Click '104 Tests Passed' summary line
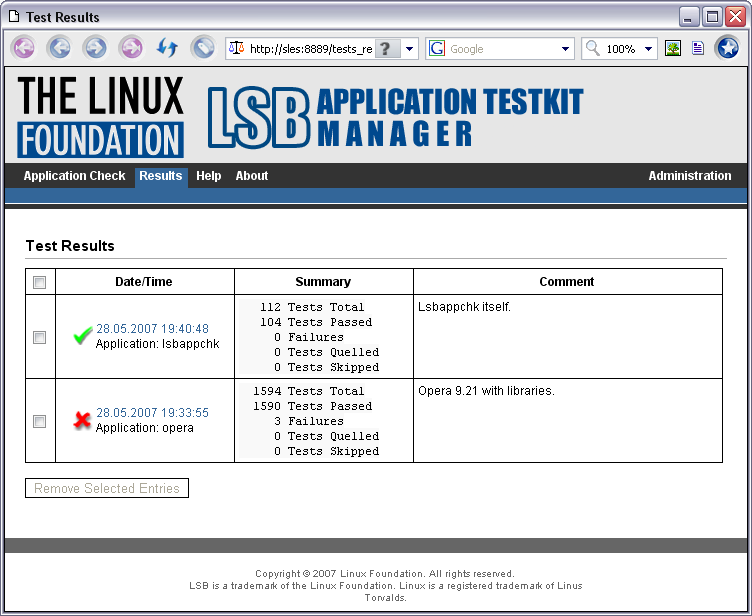The width and height of the screenshot is (752, 616). click(x=316, y=322)
